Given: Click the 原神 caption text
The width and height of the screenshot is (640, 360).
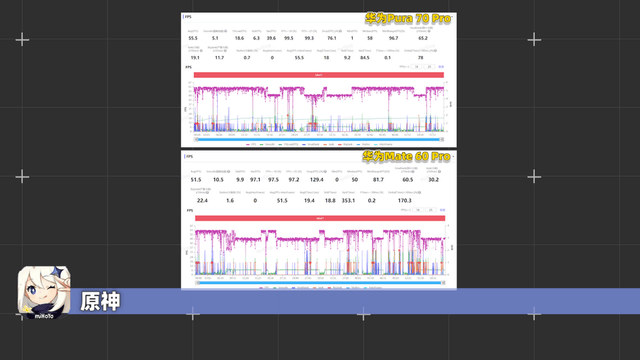Looking at the screenshot, I should click(100, 302).
